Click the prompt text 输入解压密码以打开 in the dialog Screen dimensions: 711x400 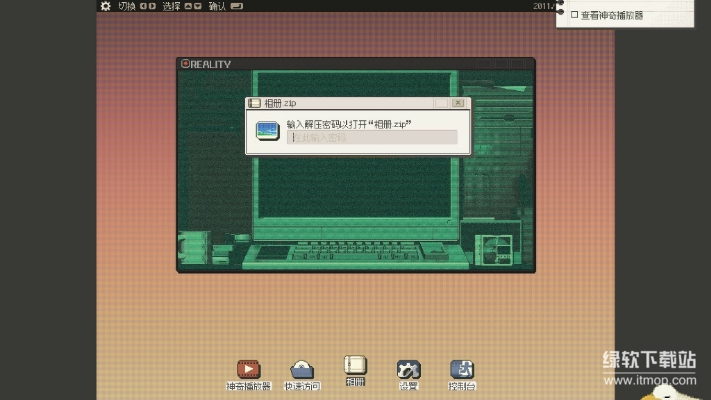click(326, 124)
